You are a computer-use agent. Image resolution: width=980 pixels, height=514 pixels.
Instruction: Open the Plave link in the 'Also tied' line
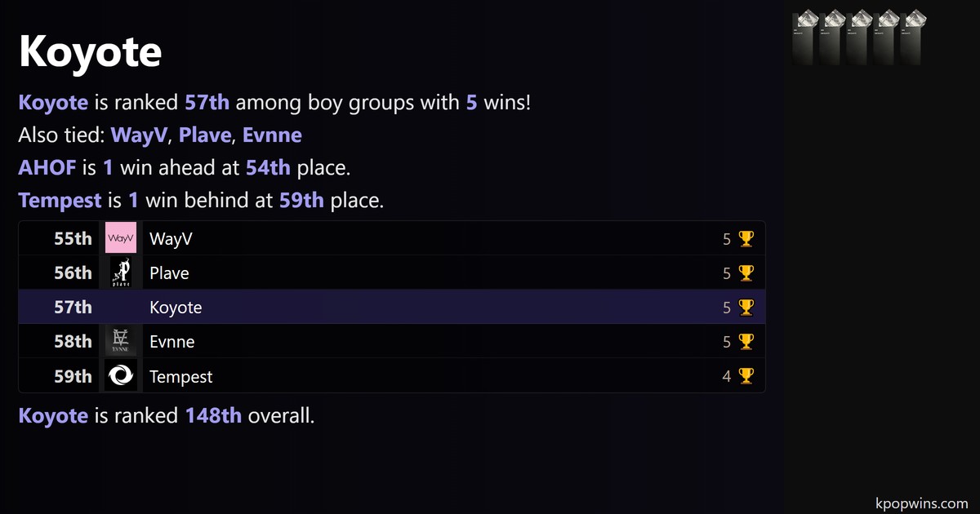(x=204, y=135)
